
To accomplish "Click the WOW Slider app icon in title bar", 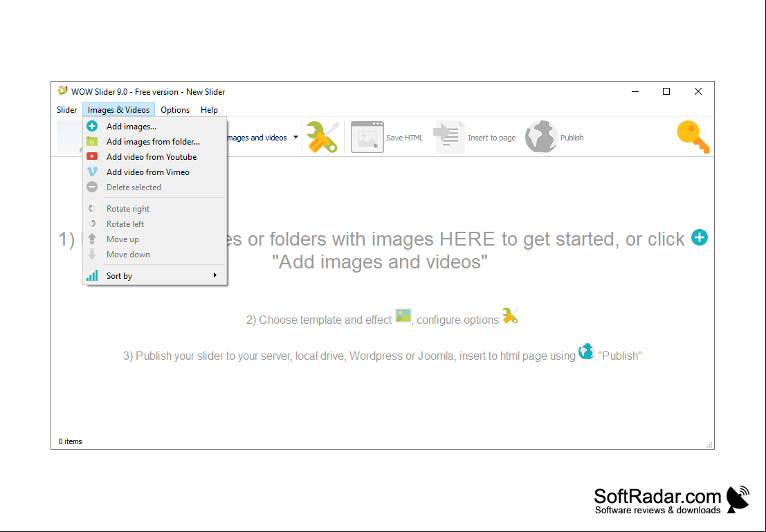I will pos(62,91).
